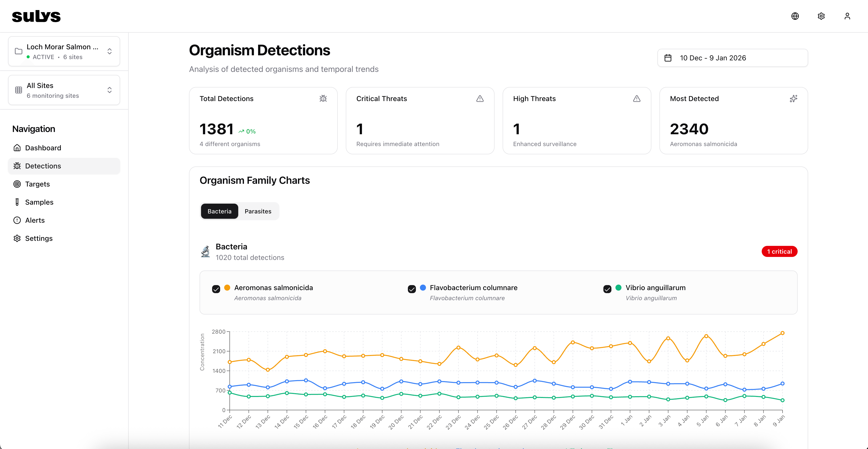The image size is (868, 449).
Task: Hide Vibrio anguillarum series via checkbox
Action: pos(607,289)
